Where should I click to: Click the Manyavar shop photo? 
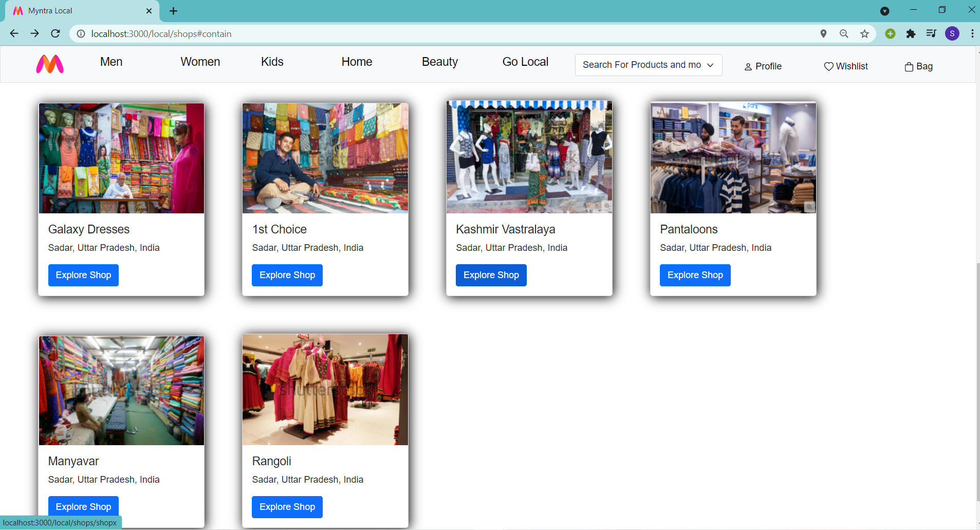pyautogui.click(x=121, y=390)
